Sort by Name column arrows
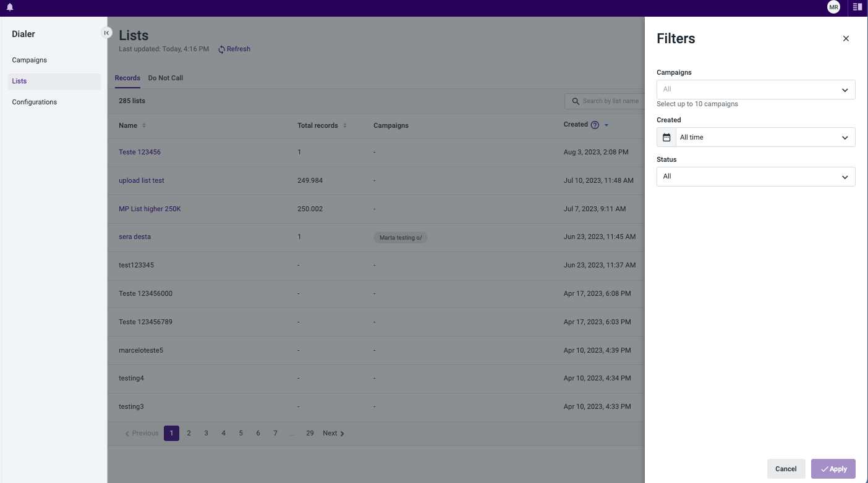Image resolution: width=868 pixels, height=483 pixels. 144,125
